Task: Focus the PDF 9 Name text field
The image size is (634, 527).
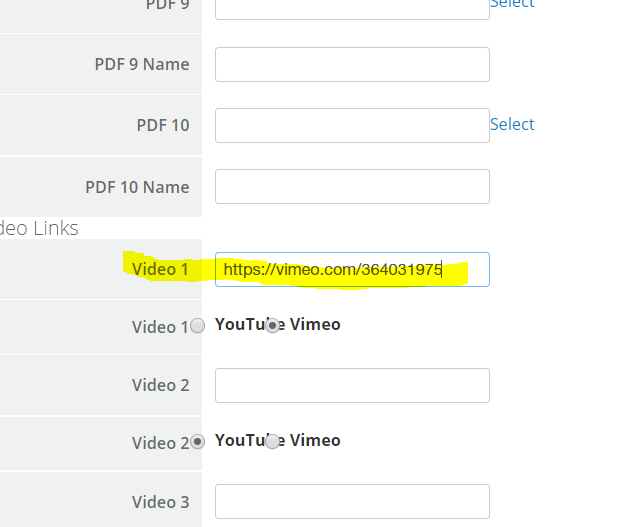Action: point(352,64)
